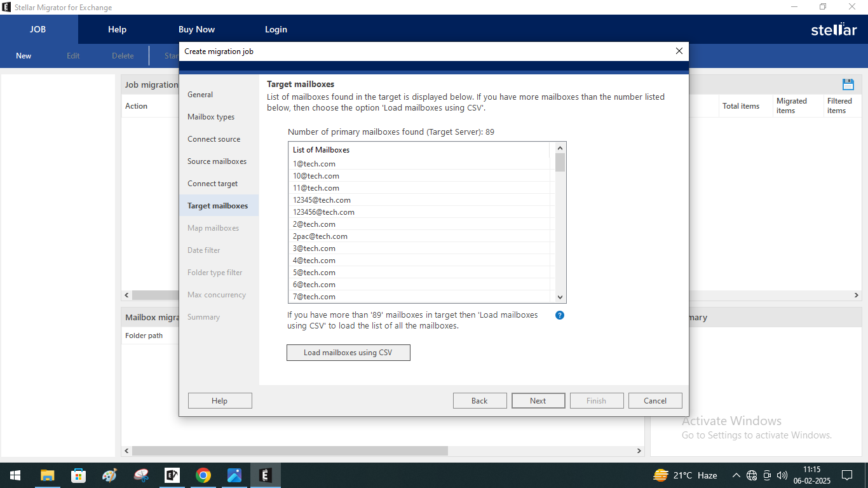868x488 pixels.
Task: Click the dialog's Help button
Action: pos(220,400)
